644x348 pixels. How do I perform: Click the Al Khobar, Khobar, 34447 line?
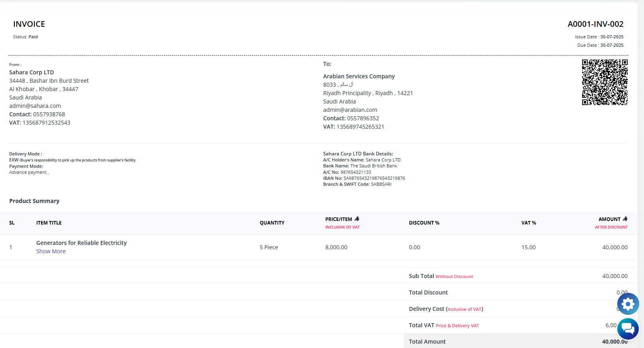pyautogui.click(x=43, y=89)
